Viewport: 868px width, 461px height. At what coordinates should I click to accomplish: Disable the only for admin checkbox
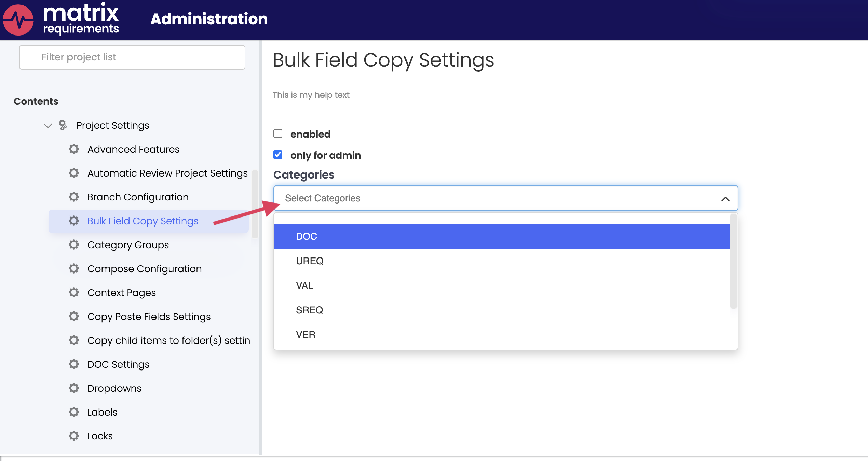pyautogui.click(x=278, y=155)
